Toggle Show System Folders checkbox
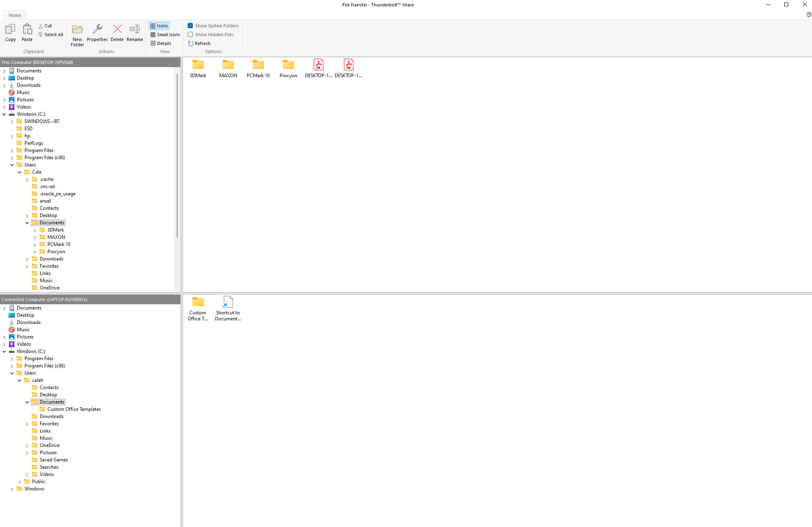The width and height of the screenshot is (812, 527). tap(190, 25)
